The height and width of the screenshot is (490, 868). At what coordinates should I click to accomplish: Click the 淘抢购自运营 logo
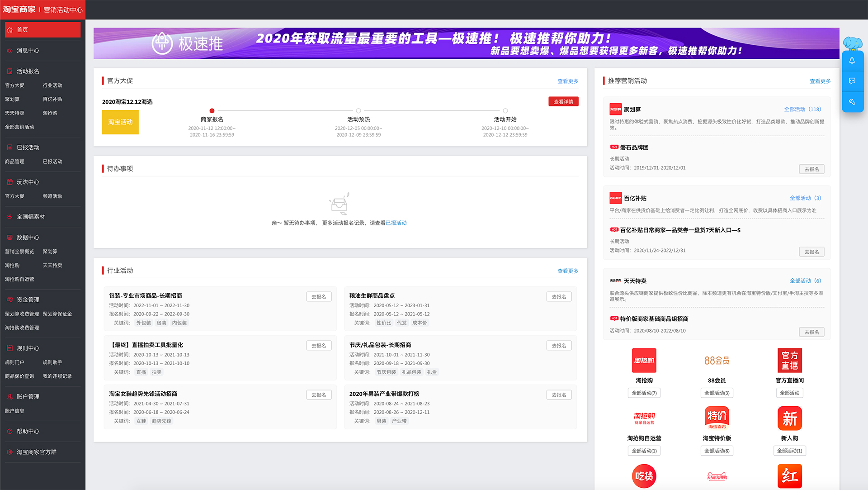click(644, 419)
